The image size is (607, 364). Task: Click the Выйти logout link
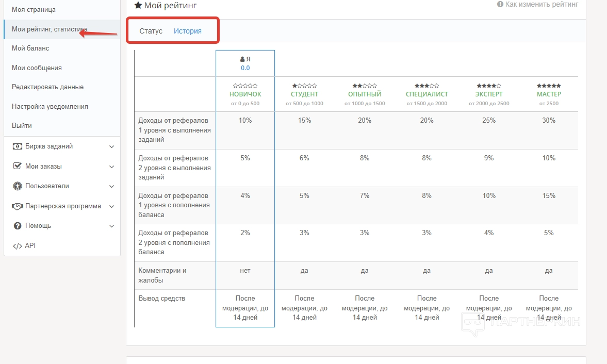[x=22, y=125]
